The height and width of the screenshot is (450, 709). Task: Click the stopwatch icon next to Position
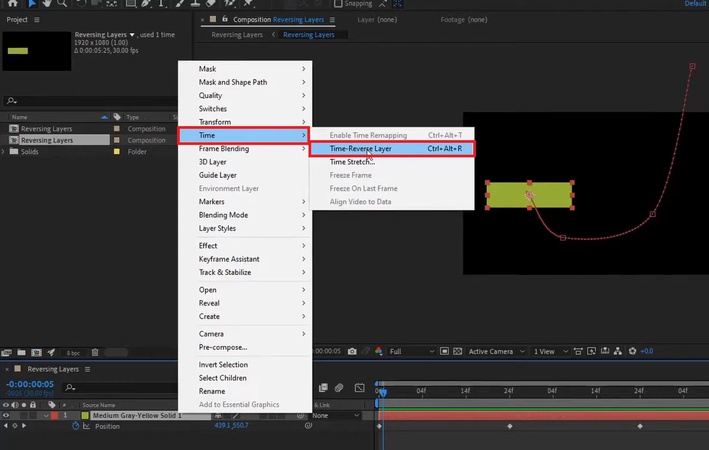click(x=76, y=426)
